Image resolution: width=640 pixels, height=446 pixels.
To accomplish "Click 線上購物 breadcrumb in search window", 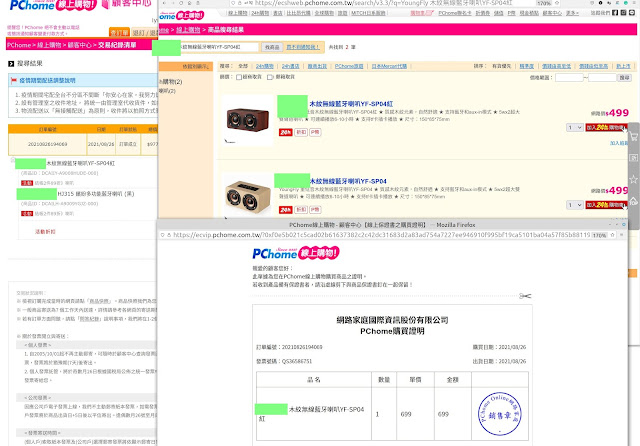I will tap(188, 30).
